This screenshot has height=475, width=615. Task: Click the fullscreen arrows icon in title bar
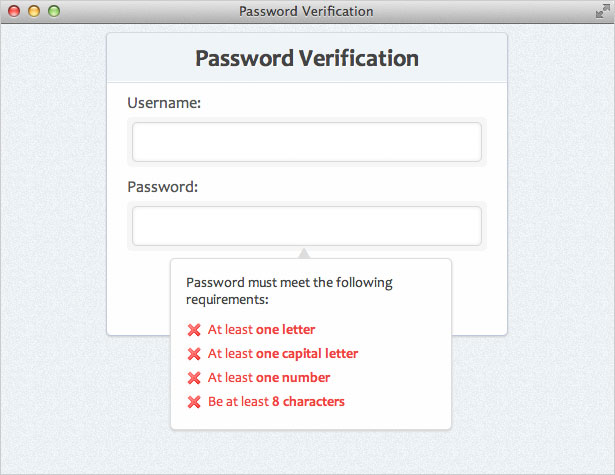coord(601,11)
